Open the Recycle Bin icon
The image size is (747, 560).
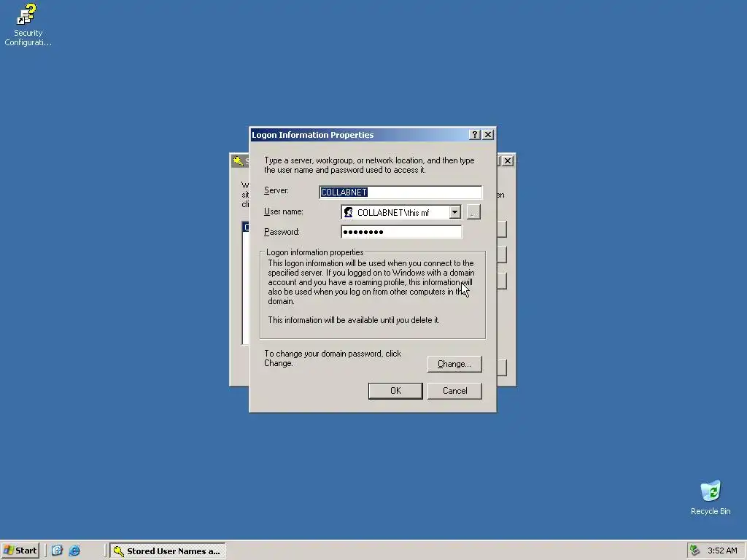[x=711, y=498]
